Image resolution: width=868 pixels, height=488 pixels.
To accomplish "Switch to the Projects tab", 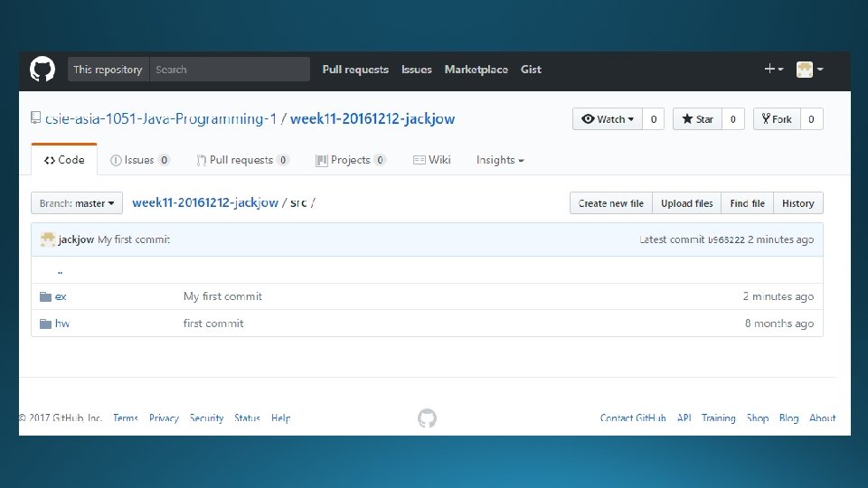I will [351, 160].
